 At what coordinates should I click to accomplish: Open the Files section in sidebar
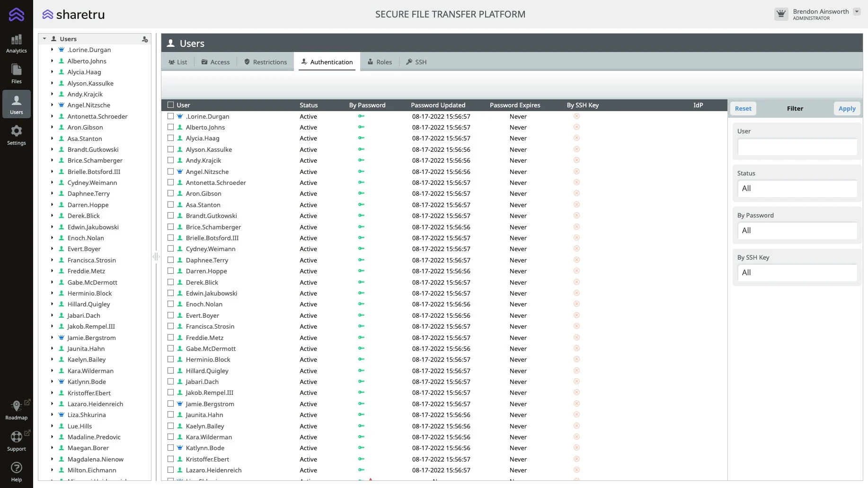17,74
